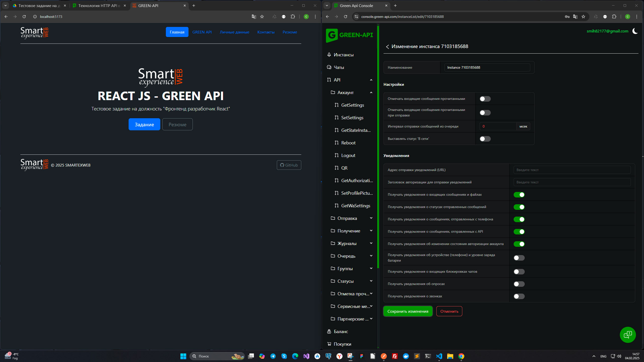
Task: Click the back arrow beside instance title
Action: click(387, 47)
